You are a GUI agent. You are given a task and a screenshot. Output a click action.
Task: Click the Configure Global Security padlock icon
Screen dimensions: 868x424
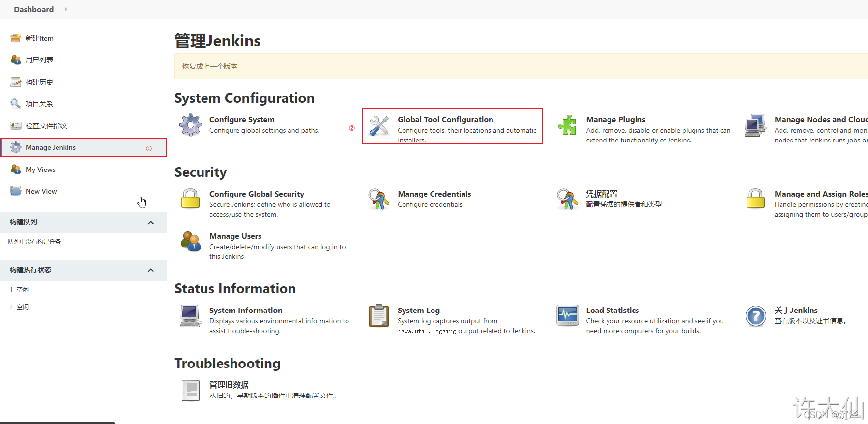[191, 199]
